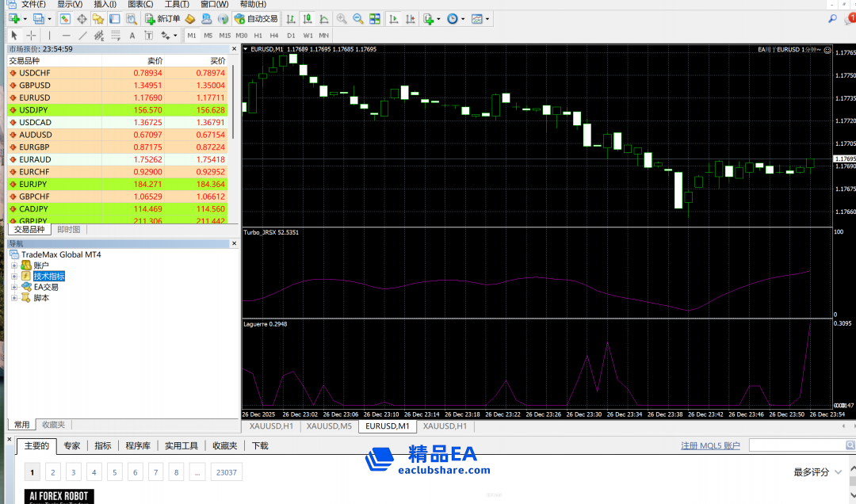Switch to H1 timeframe
Viewport: 856px width, 504px height.
click(258, 35)
